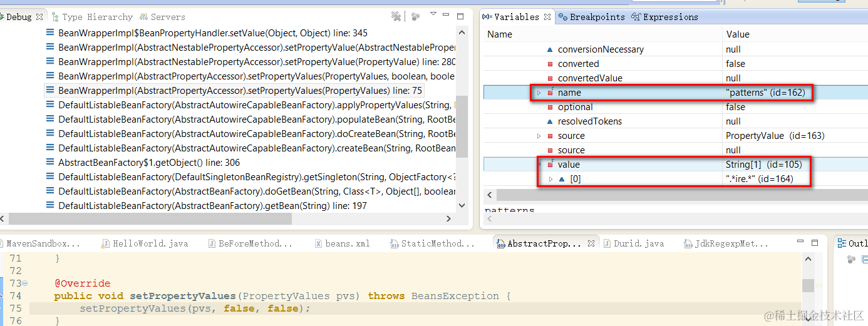
Task: Click the @Override annotation in code
Action: [82, 283]
